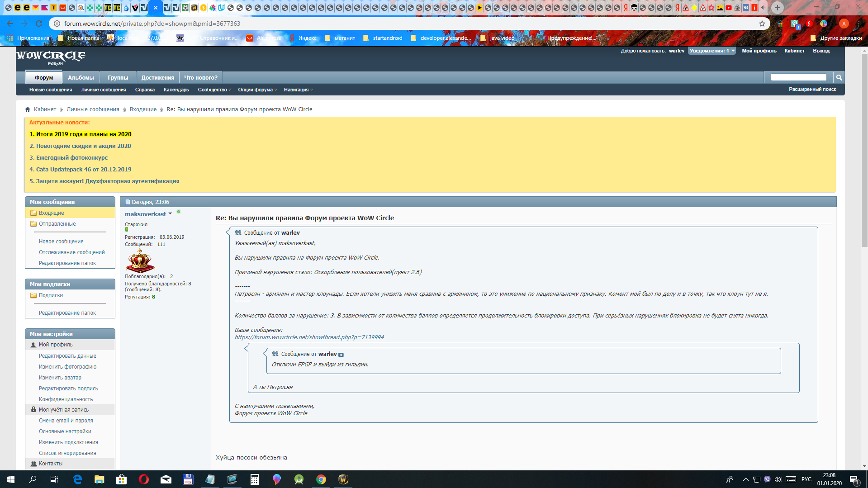Click view-post icon next to quoted warlev
The width and height of the screenshot is (868, 488).
(341, 355)
